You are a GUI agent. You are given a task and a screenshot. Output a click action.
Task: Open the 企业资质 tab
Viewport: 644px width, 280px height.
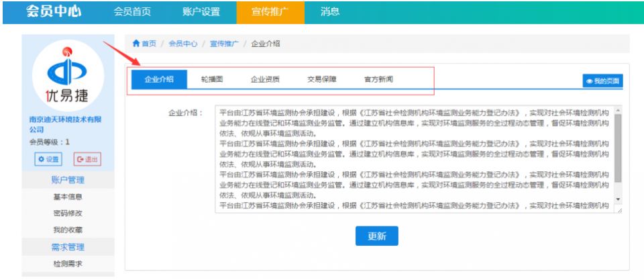point(265,79)
